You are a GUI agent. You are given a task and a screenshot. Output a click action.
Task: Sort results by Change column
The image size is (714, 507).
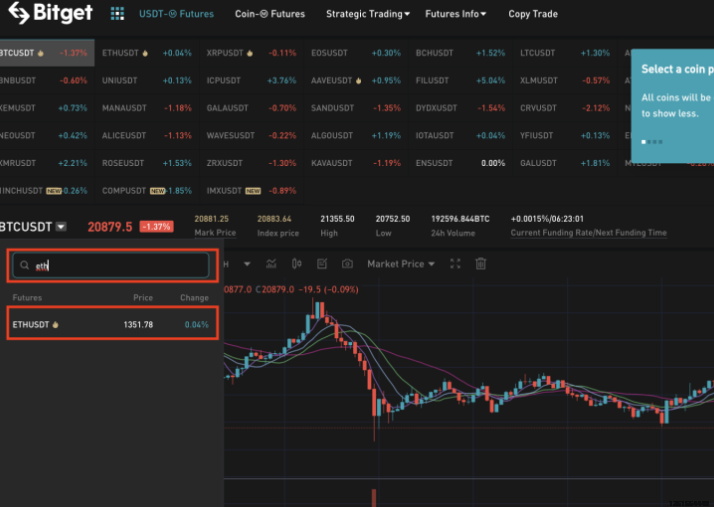(194, 297)
